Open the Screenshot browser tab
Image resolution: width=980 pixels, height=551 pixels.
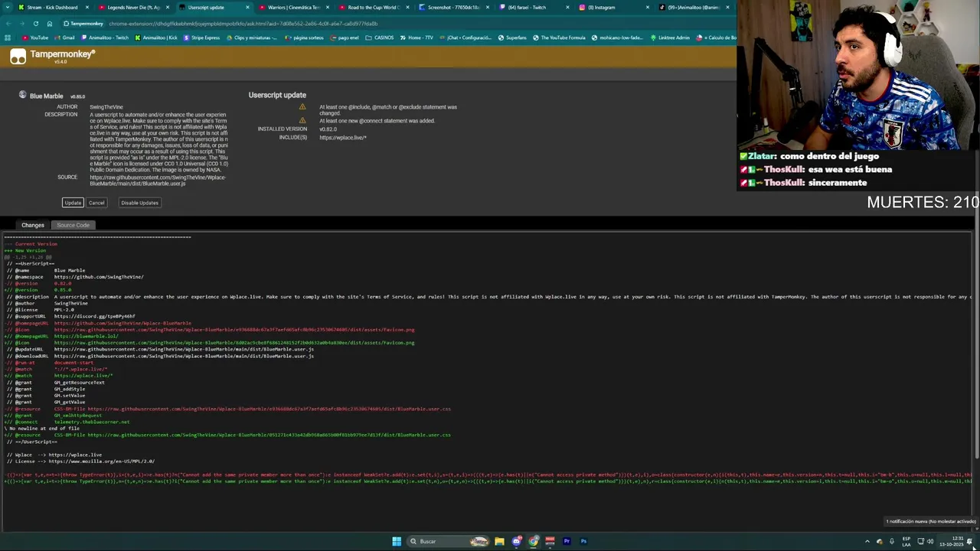pos(453,8)
